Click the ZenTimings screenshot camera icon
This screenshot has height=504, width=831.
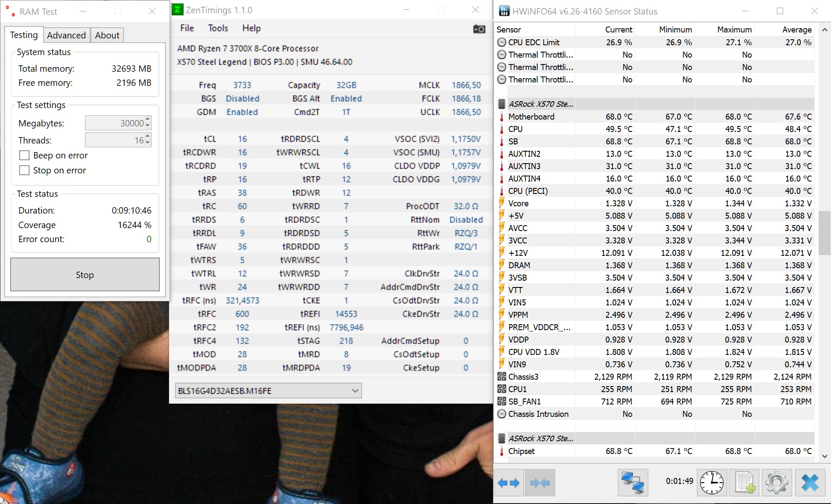tap(479, 29)
